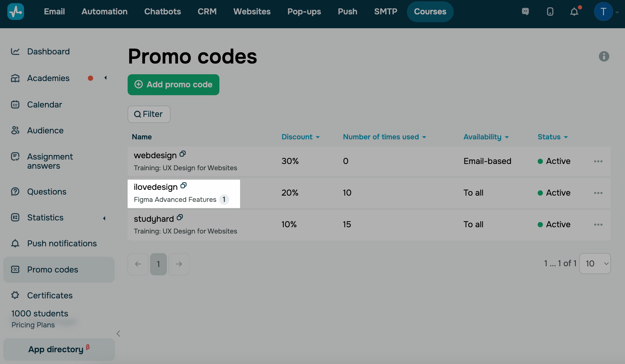Go to the next page arrow
Image resolution: width=625 pixels, height=364 pixels.
[179, 264]
